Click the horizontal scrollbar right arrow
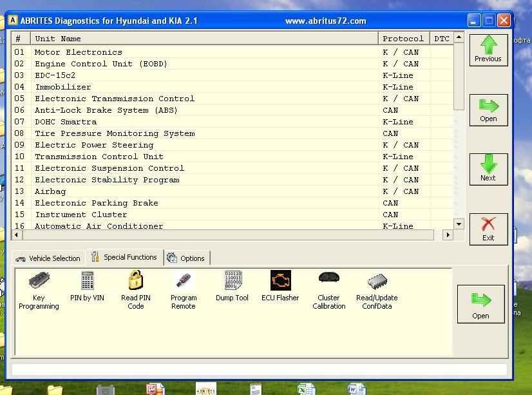 448,236
